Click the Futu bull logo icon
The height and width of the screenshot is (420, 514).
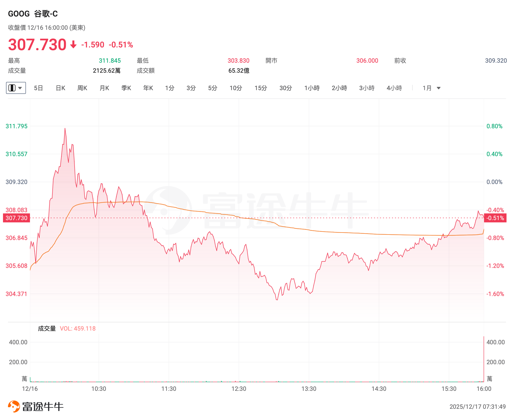pyautogui.click(x=14, y=407)
